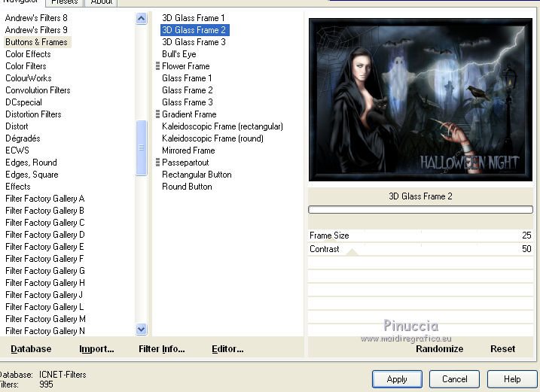
Task: Select the Andrew's Filters 9 category
Action: pos(36,30)
